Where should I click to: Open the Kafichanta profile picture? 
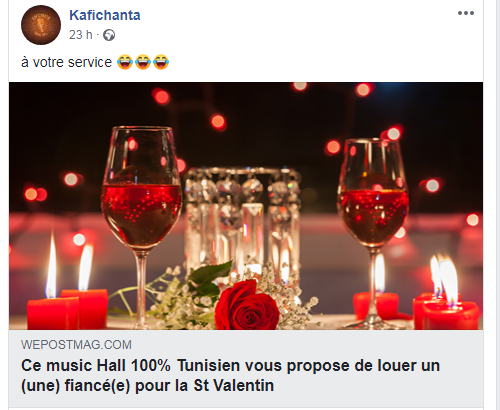pos(41,25)
